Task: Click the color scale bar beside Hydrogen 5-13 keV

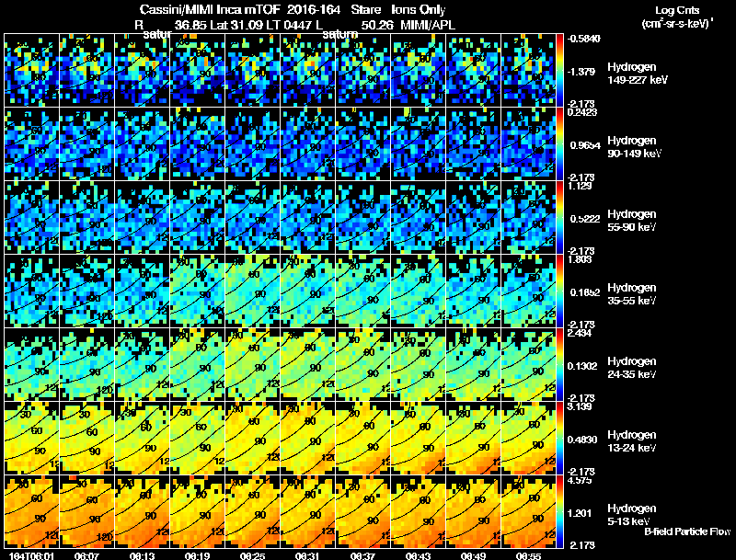Action: point(559,511)
